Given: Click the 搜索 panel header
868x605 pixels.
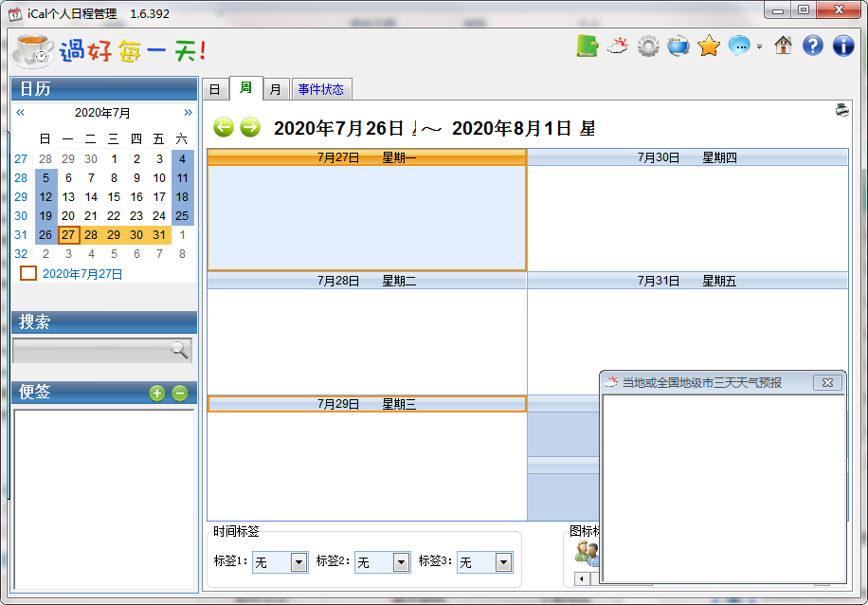Looking at the screenshot, I should 104,322.
